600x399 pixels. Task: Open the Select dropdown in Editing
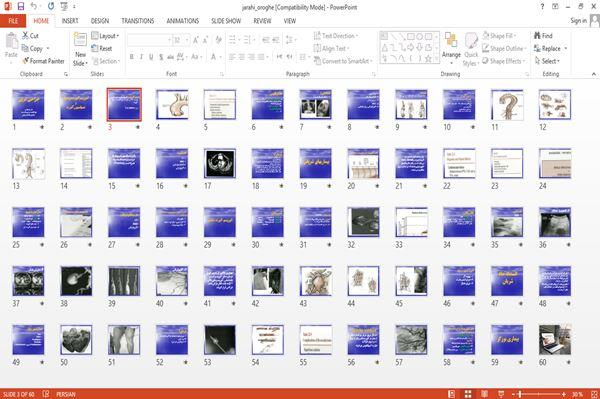[547, 61]
